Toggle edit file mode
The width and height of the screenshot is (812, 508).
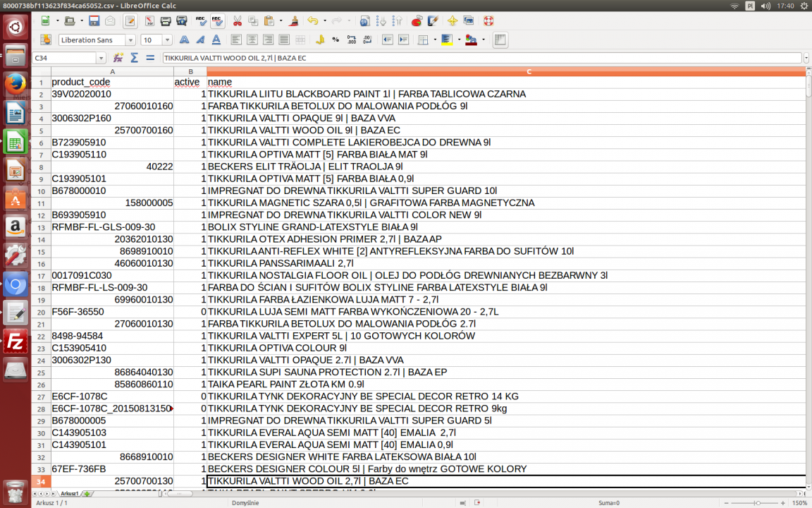(x=130, y=21)
